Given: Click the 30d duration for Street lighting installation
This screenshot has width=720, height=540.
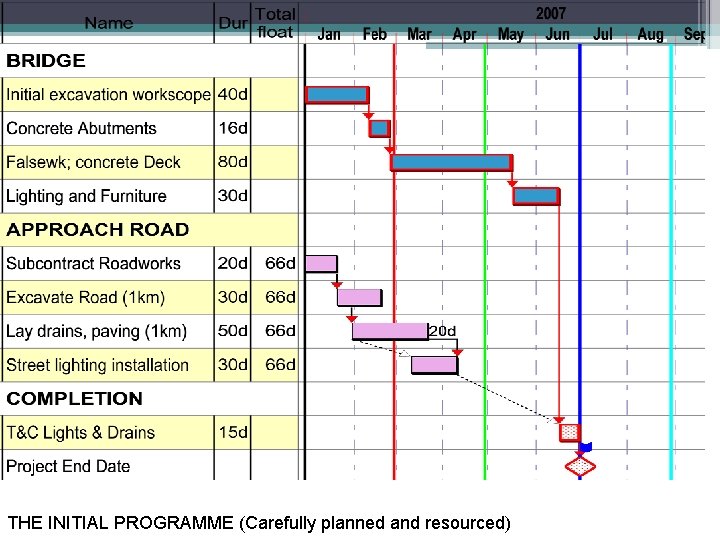Looking at the screenshot, I should point(232,365).
